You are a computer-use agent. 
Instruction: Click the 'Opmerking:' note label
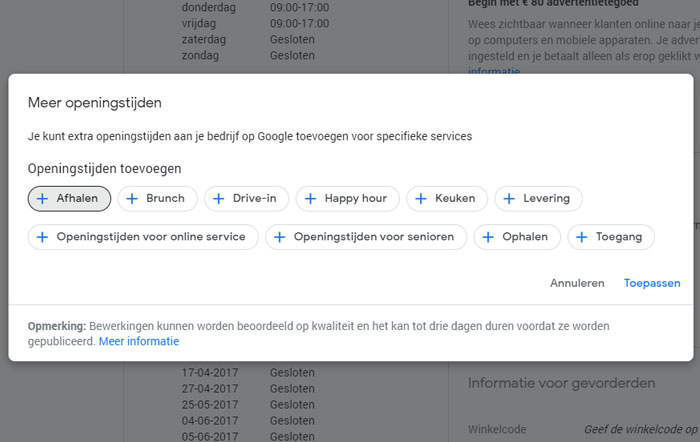[x=57, y=326]
